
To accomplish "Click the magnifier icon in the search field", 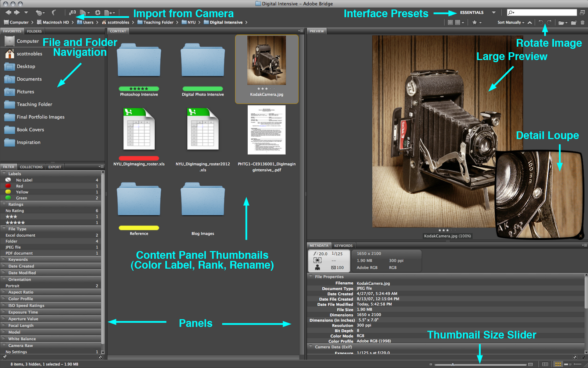I will (x=510, y=13).
